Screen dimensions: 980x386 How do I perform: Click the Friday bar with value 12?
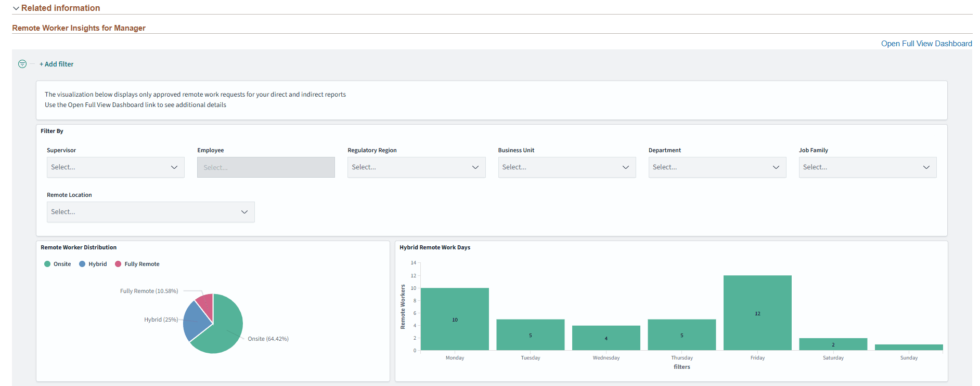(757, 313)
